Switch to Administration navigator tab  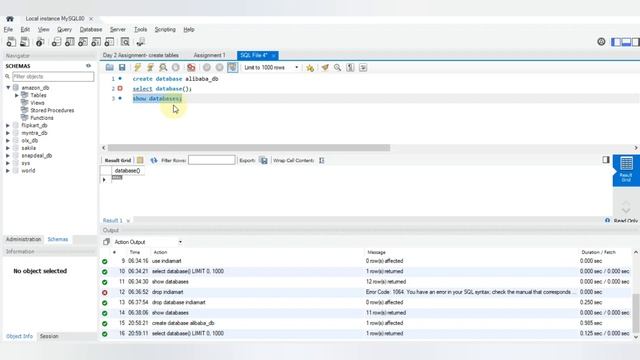click(24, 239)
